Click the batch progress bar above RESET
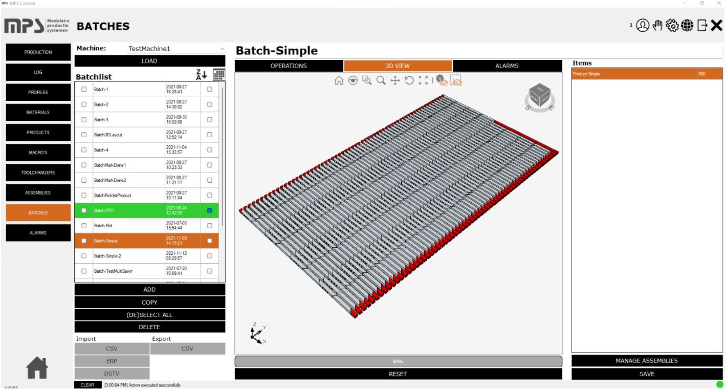This screenshot has width=725, height=389. click(x=399, y=361)
